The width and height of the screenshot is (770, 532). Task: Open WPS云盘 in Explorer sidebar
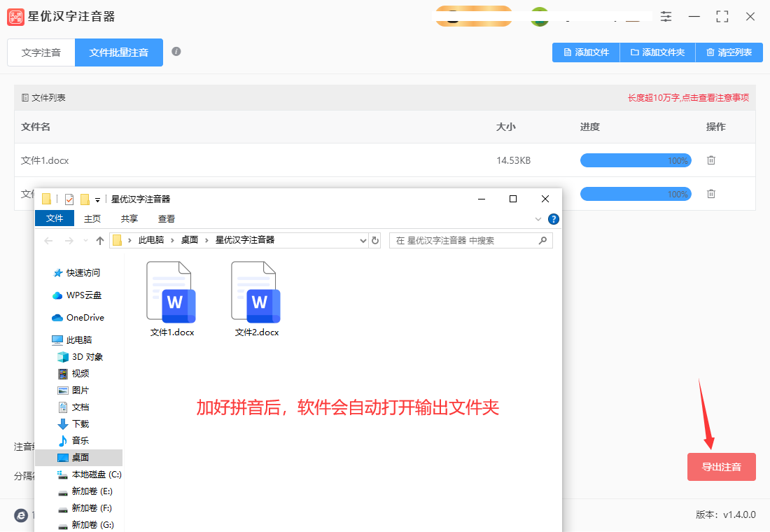click(x=77, y=295)
